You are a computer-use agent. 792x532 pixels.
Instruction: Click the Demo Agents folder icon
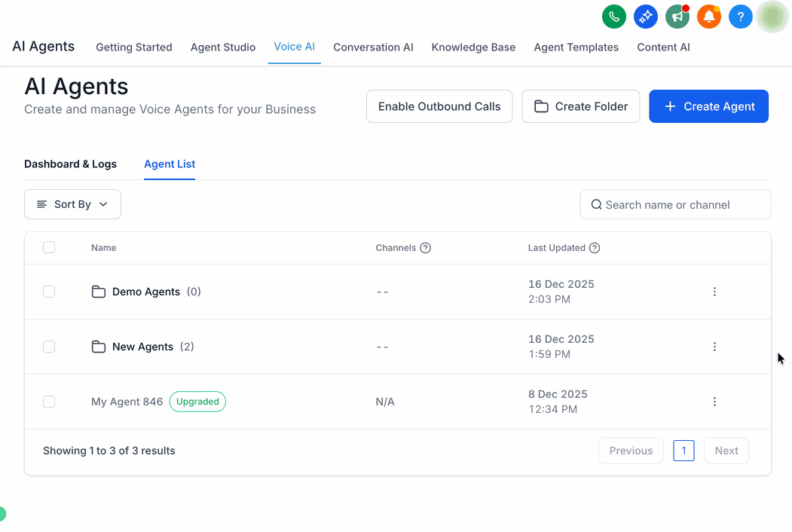pyautogui.click(x=99, y=292)
